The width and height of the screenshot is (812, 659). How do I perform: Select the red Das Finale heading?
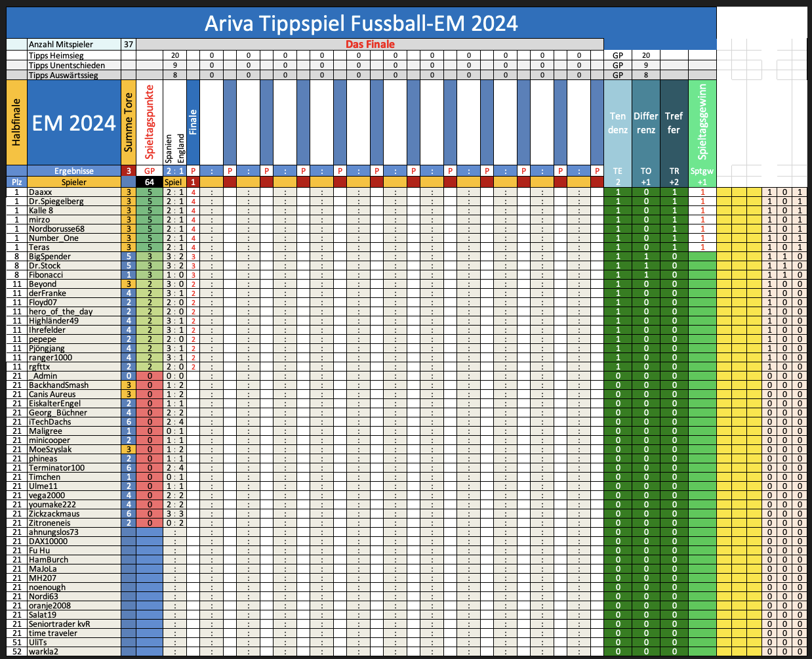click(x=370, y=45)
